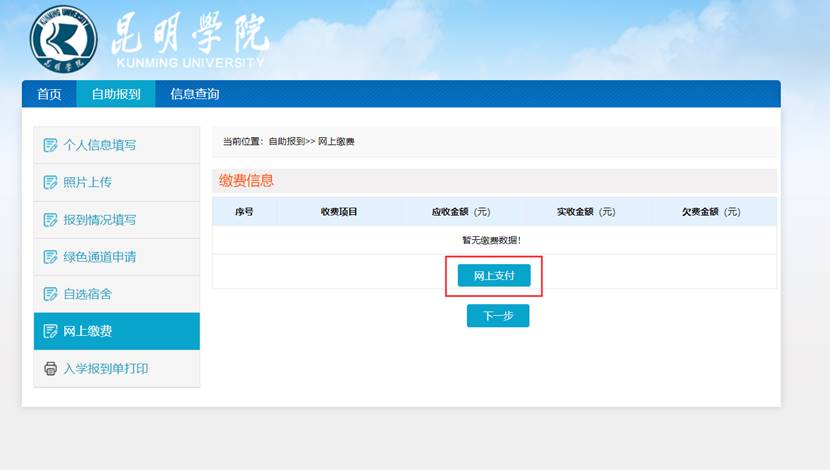Select the icon beside 自选宿舍
The width and height of the screenshot is (830, 470).
coord(50,294)
